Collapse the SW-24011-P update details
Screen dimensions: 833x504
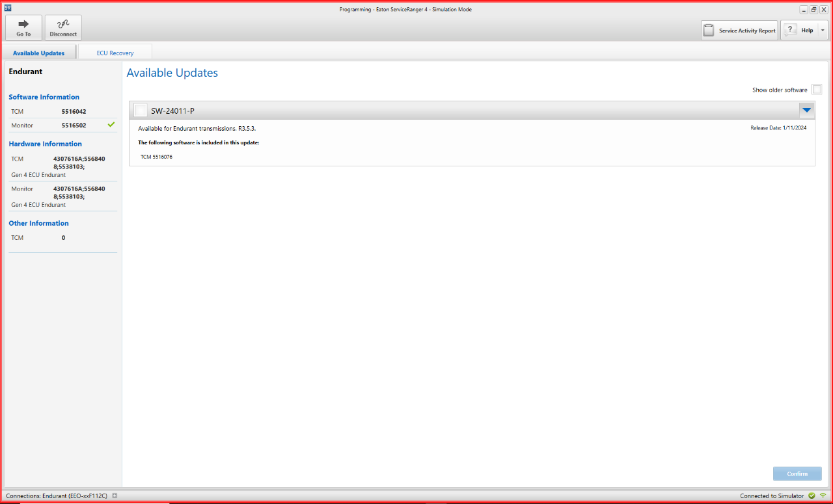point(806,110)
